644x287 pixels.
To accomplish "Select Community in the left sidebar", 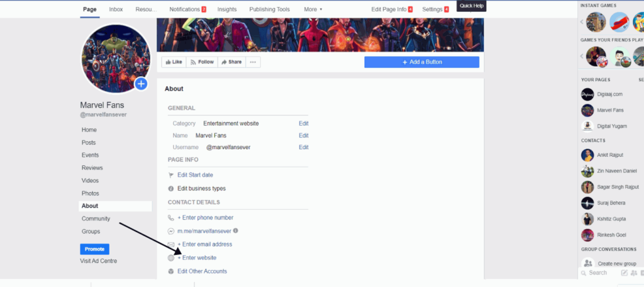I will (x=96, y=219).
